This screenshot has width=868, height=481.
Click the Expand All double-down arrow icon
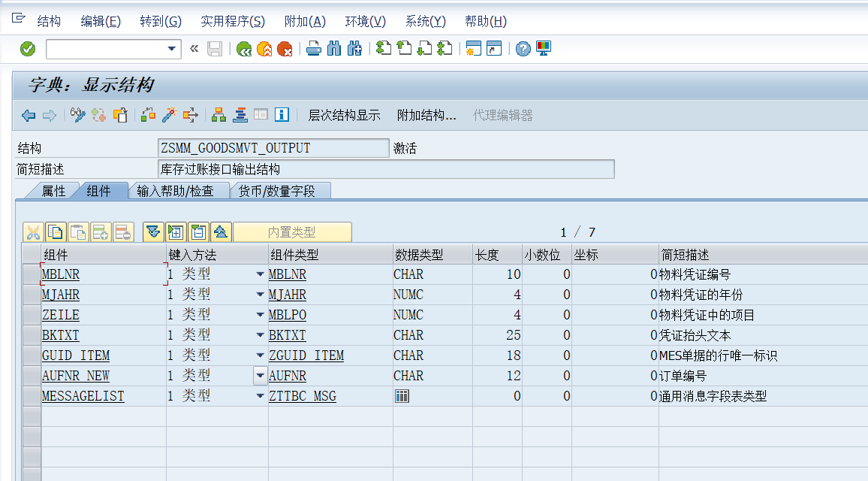(x=153, y=232)
